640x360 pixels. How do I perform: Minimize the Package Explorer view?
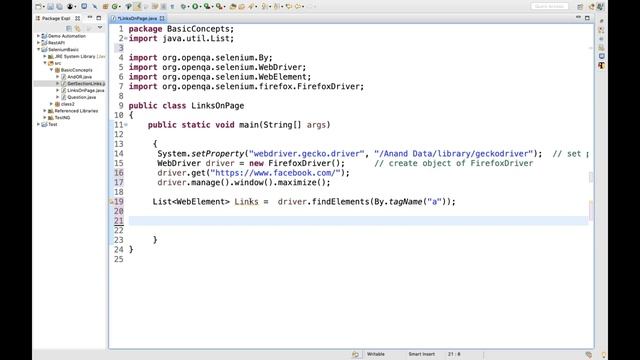pos(90,18)
